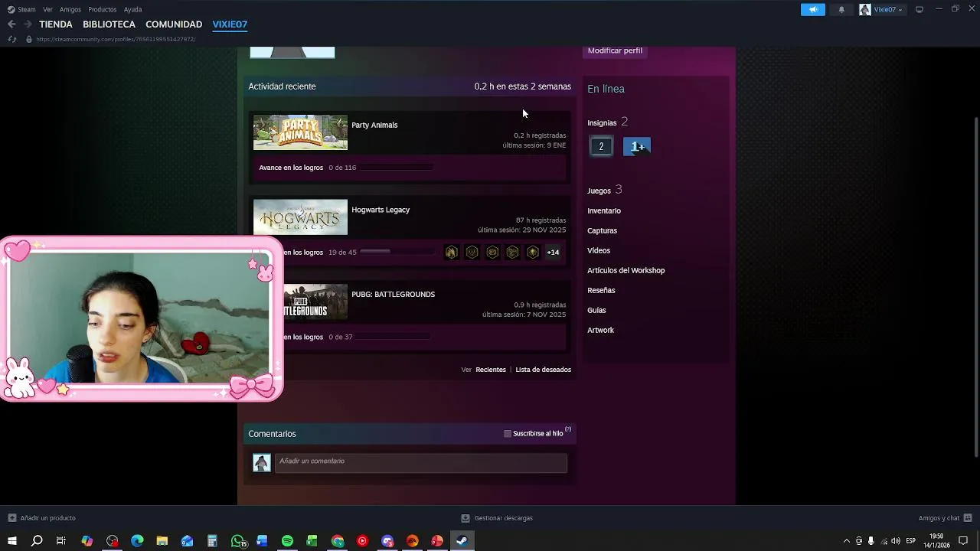Screen dimensions: 980x551
Task: Open Artículos del Workshop link
Action: (626, 270)
